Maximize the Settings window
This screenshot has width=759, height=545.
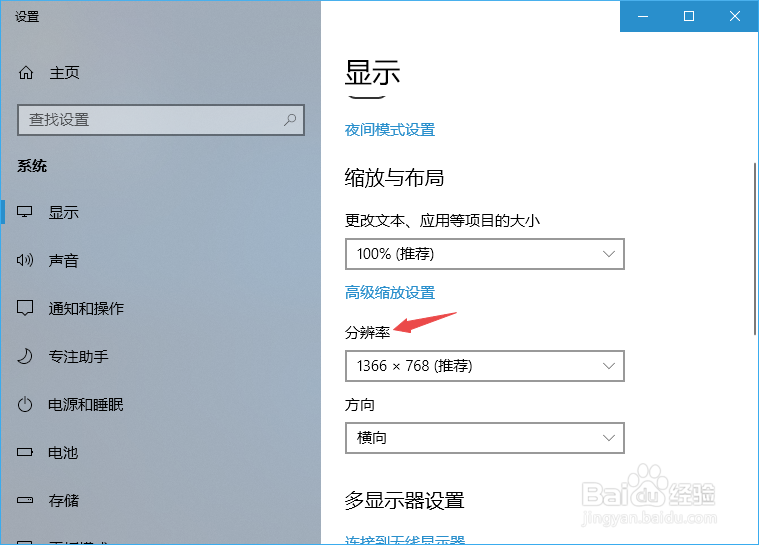[x=689, y=16]
